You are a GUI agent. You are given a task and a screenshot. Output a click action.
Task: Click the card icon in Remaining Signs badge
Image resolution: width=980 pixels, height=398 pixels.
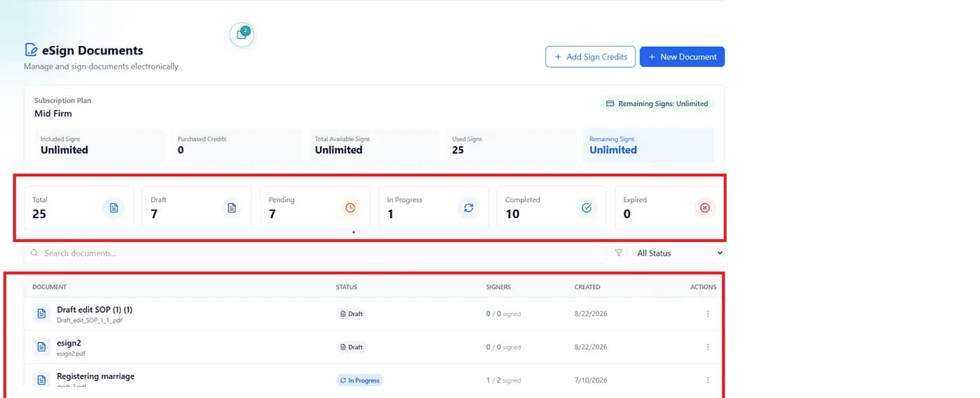pyautogui.click(x=610, y=104)
